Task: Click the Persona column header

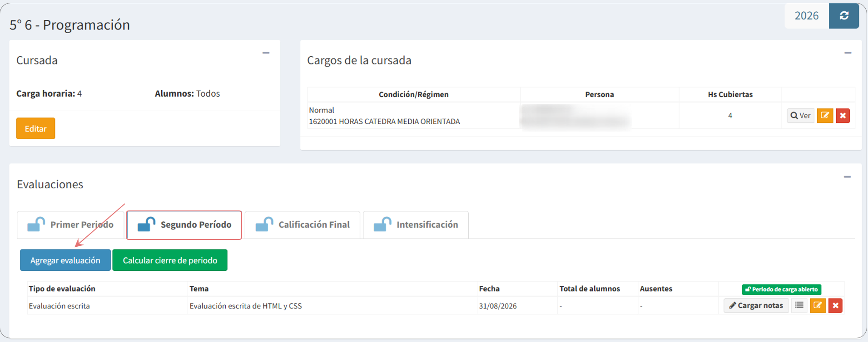Action: click(600, 94)
